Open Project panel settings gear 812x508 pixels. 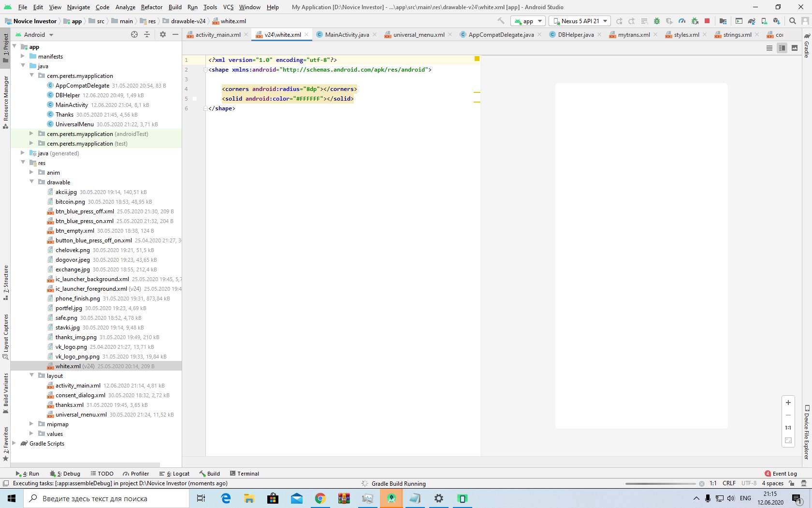(x=163, y=35)
